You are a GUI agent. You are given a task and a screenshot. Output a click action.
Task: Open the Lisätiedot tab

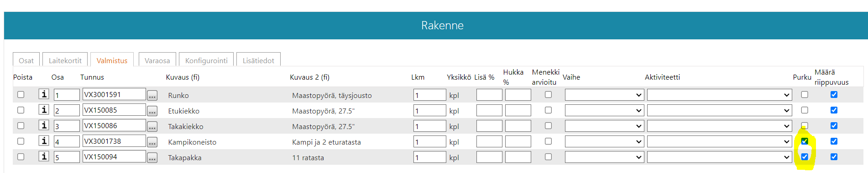click(x=258, y=60)
